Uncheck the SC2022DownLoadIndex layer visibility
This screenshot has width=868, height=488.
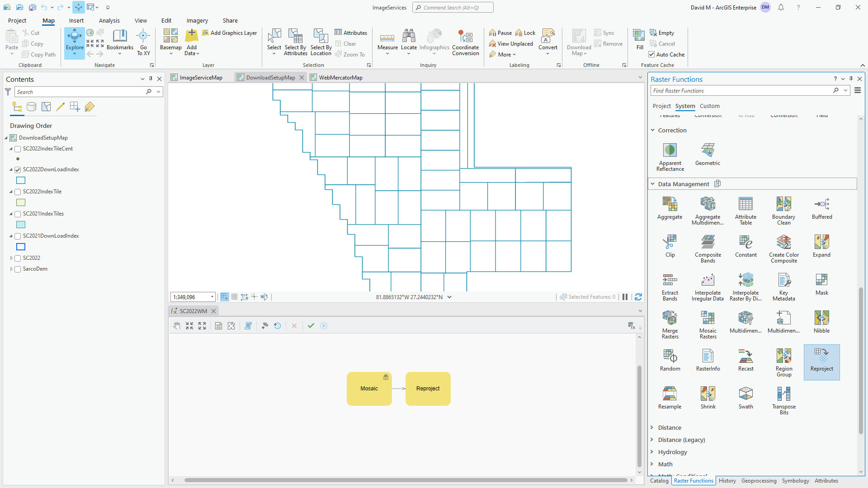17,169
